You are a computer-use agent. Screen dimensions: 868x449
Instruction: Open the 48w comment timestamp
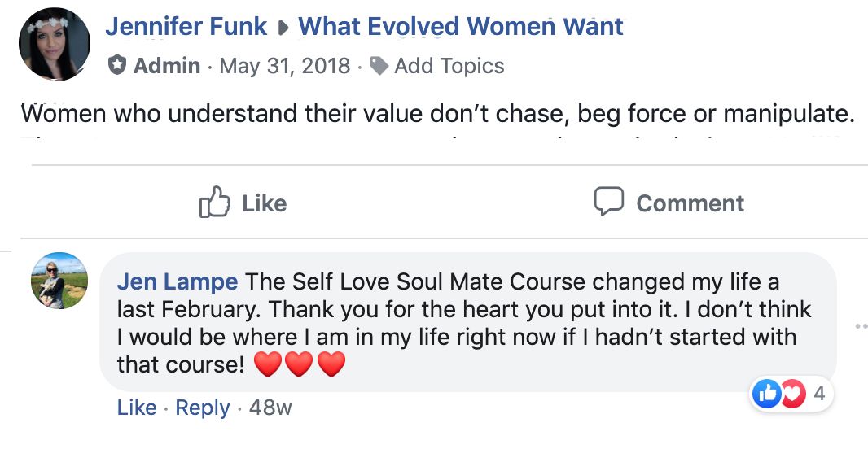(270, 408)
